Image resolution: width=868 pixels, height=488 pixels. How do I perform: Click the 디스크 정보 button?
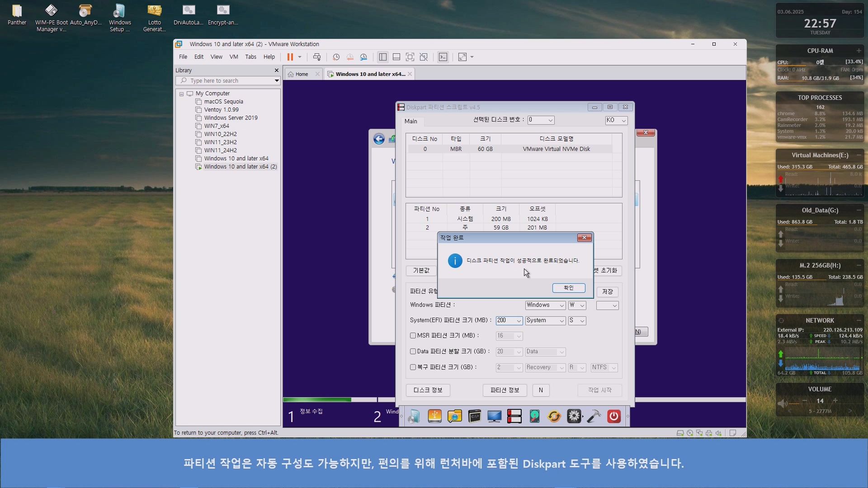click(428, 390)
